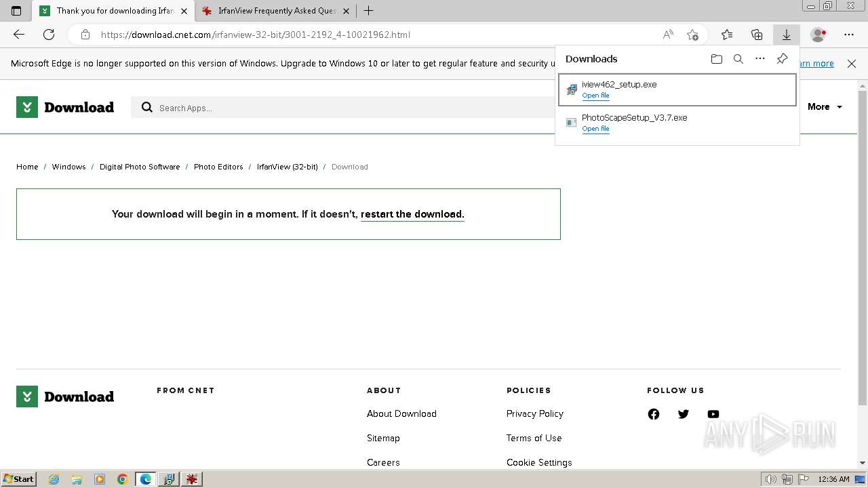Click the CNET Download logo in header
The width and height of the screenshot is (868, 488).
(x=65, y=107)
